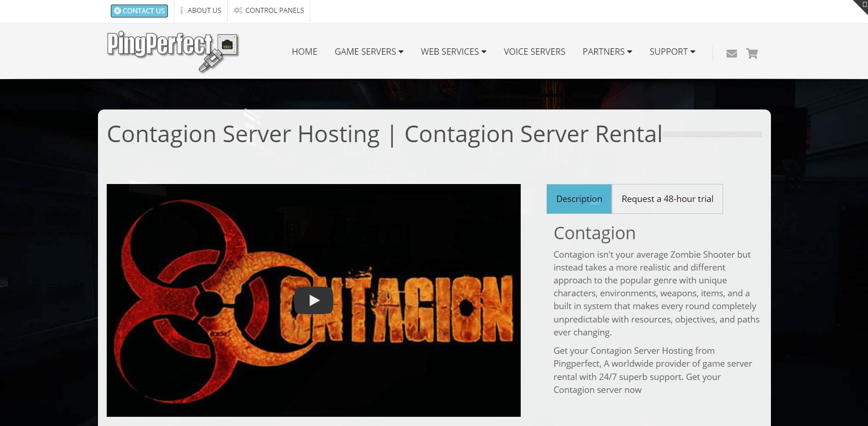The image size is (868, 426).
Task: Go to the Home menu item
Action: point(305,52)
